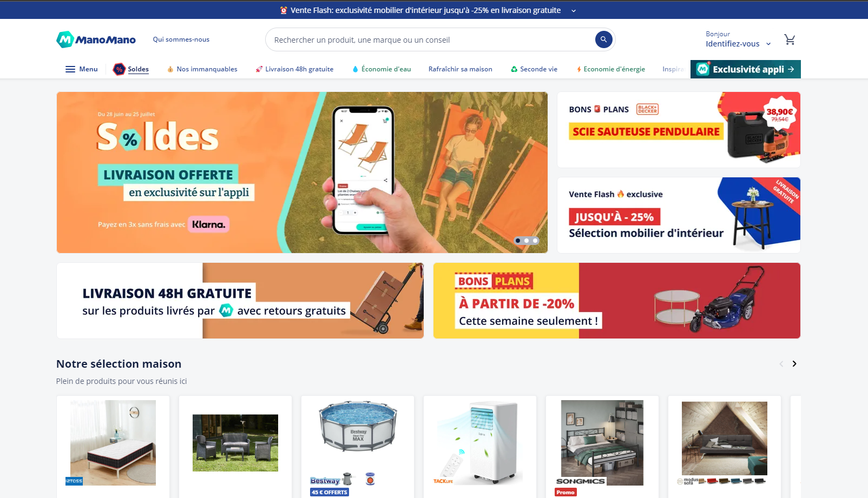Viewport: 868px width, 498px height.
Task: Select the first carousel dot on banner
Action: [518, 241]
